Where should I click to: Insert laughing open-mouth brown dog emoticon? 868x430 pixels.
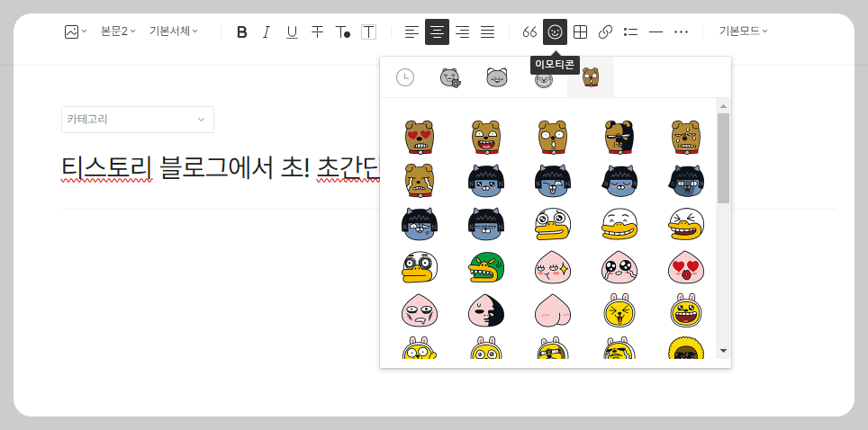(486, 138)
